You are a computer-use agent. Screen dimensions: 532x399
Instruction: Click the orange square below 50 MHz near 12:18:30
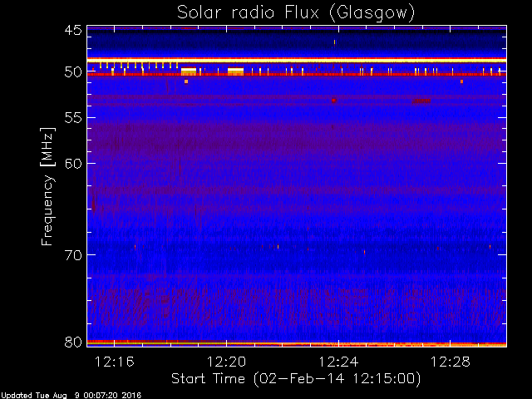pos(186,81)
